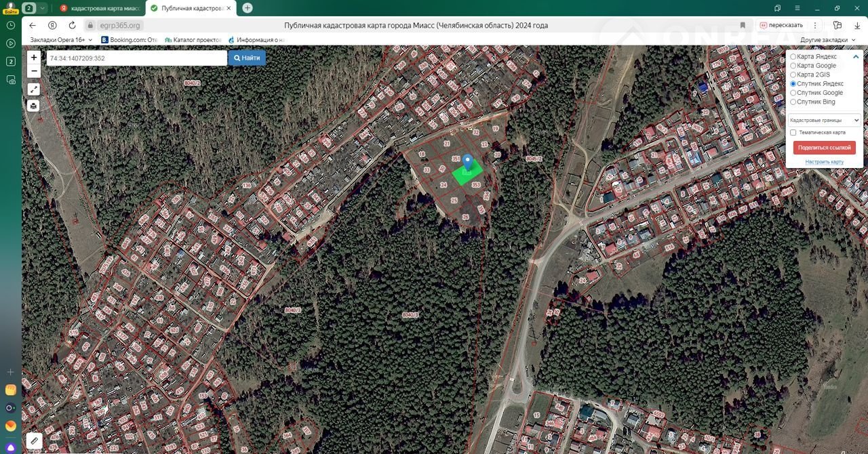This screenshot has height=454, width=868.
Task: Click the Настроить карту link
Action: coord(824,162)
